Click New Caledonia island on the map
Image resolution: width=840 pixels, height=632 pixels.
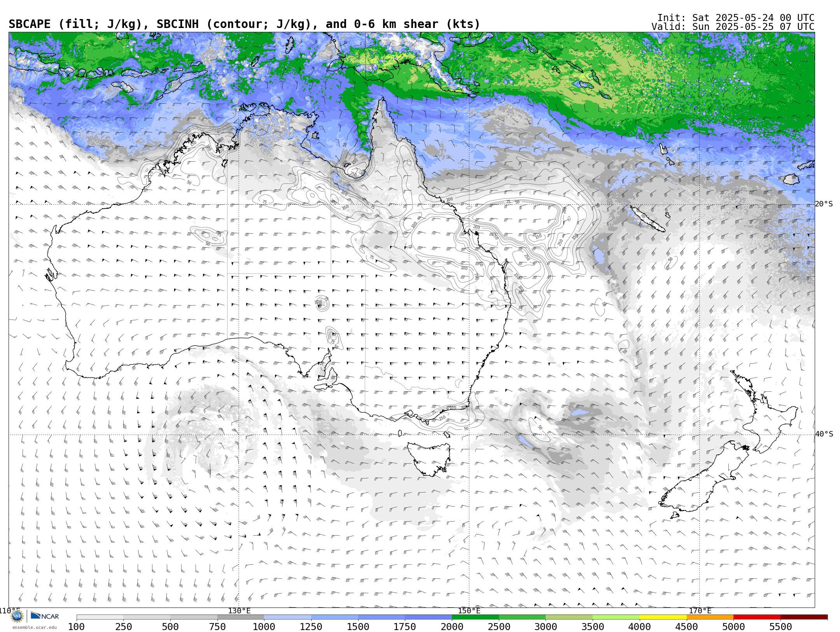pos(647,219)
